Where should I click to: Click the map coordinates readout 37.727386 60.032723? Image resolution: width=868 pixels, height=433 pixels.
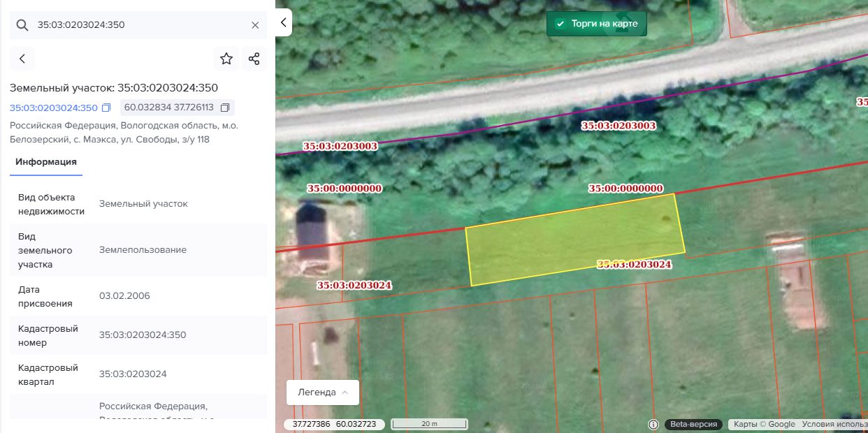pyautogui.click(x=334, y=424)
